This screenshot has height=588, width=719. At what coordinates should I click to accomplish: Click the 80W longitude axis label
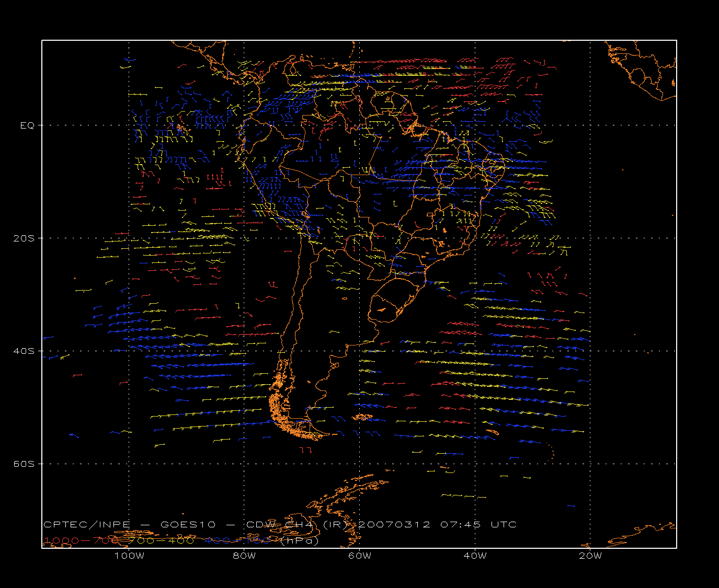coord(244,556)
